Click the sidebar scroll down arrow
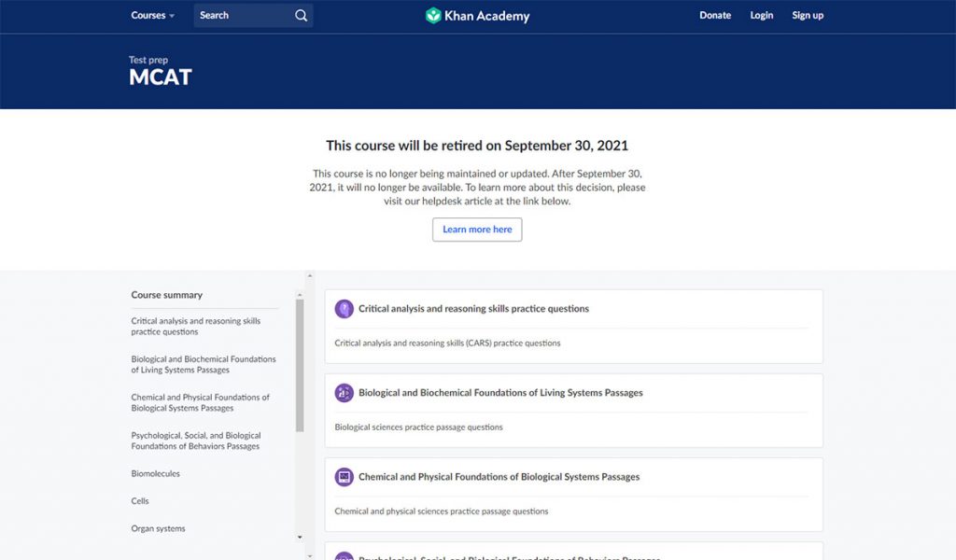This screenshot has width=956, height=560. click(x=300, y=538)
